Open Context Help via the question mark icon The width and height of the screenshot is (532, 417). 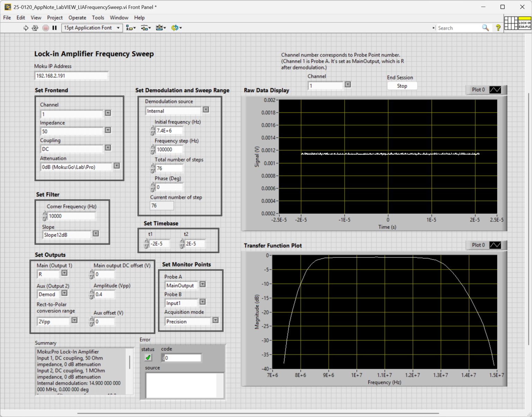coord(498,28)
